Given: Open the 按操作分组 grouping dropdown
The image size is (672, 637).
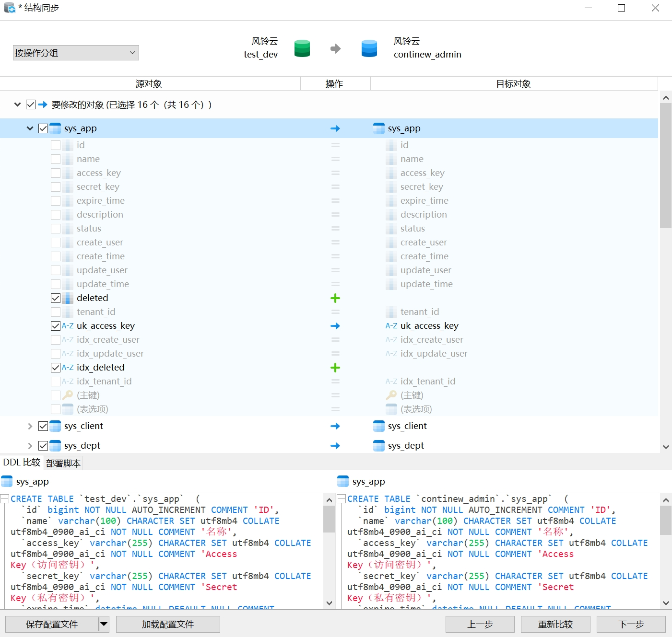Looking at the screenshot, I should click(76, 53).
